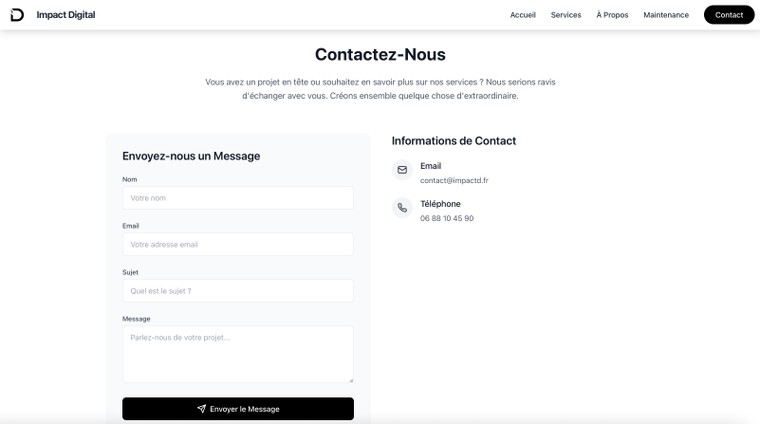
Task: Click the Impact Digital D logo icon
Action: click(x=17, y=15)
